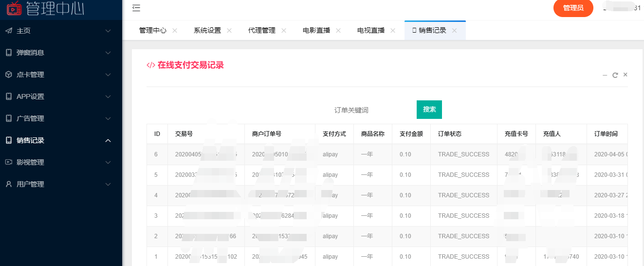This screenshot has width=644, height=266.
Task: Close the 电影直播 tab
Action: (x=338, y=30)
